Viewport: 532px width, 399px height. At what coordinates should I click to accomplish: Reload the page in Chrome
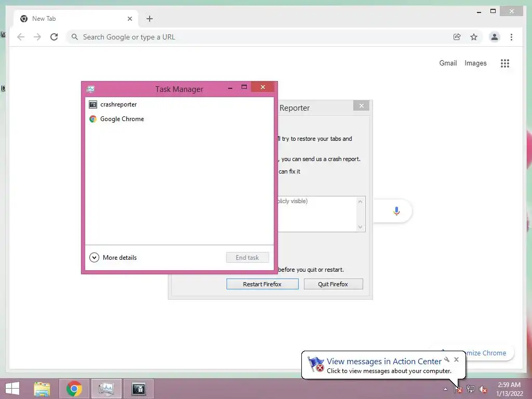pyautogui.click(x=54, y=37)
